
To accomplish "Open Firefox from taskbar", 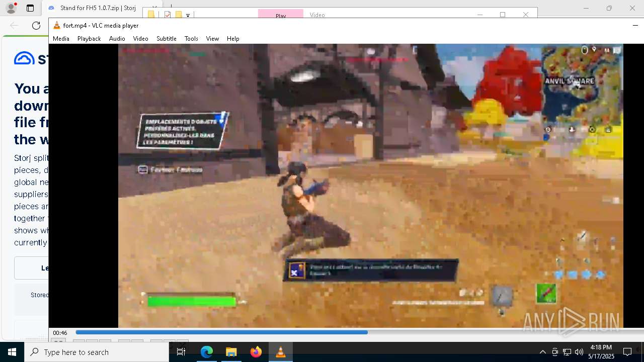I will (x=256, y=352).
